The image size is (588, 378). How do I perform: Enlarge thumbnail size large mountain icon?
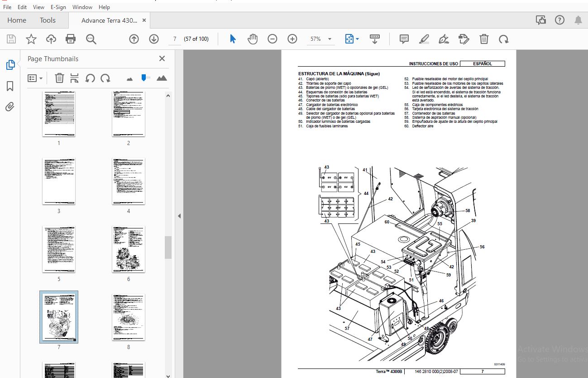[162, 78]
